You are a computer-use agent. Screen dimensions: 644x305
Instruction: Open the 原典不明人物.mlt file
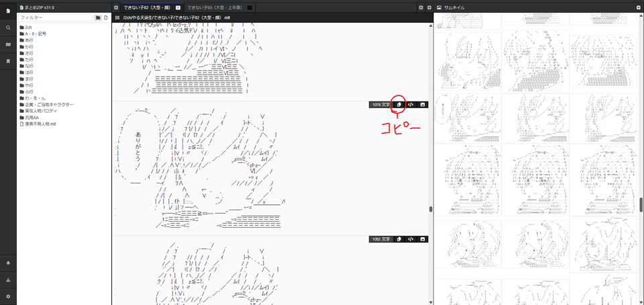[39, 124]
